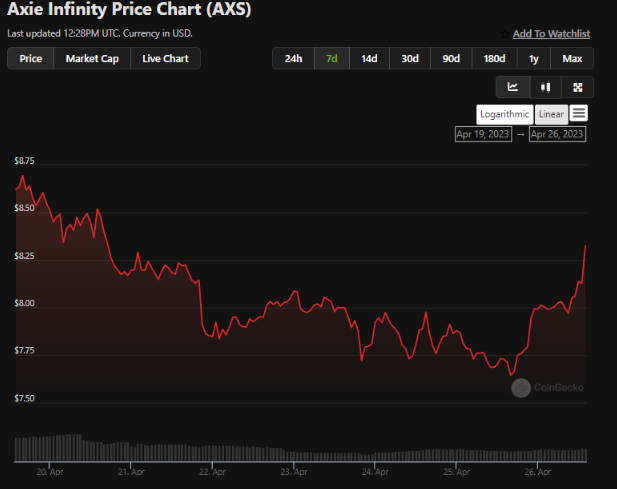Select the 7d time range
Viewport: 617px width, 489px height.
(x=331, y=59)
